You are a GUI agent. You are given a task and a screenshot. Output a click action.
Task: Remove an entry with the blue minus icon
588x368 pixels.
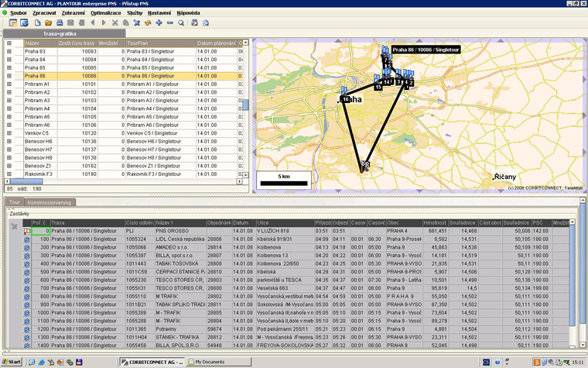coord(170,23)
